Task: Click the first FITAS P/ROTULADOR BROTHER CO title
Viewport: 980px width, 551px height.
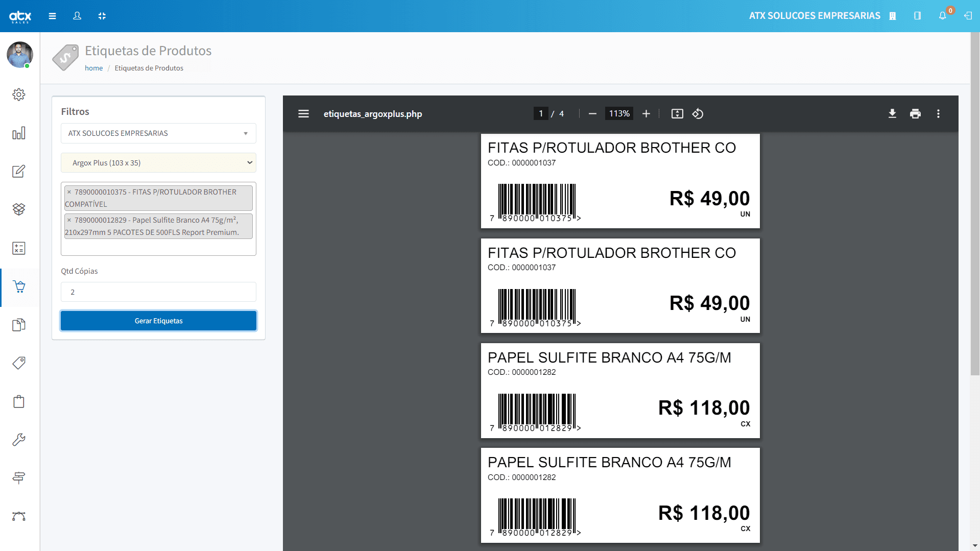Action: coord(611,148)
